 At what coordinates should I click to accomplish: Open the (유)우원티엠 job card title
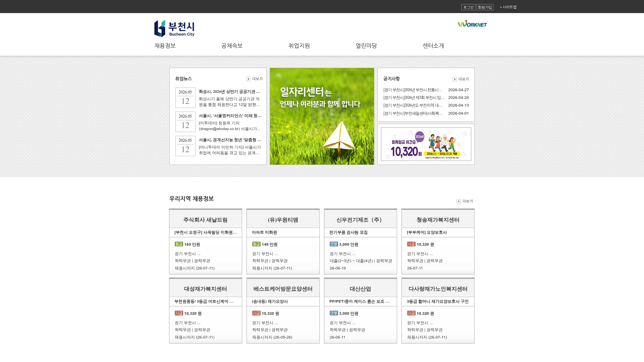[283, 220]
